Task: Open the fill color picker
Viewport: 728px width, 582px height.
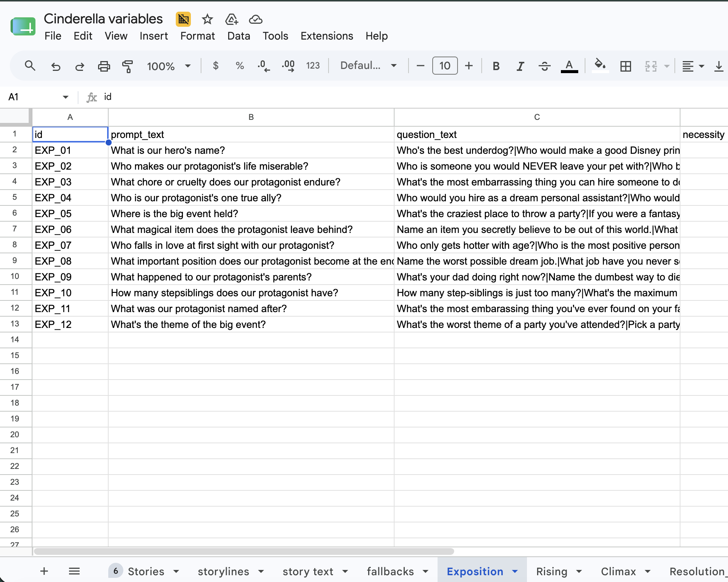Action: [600, 66]
